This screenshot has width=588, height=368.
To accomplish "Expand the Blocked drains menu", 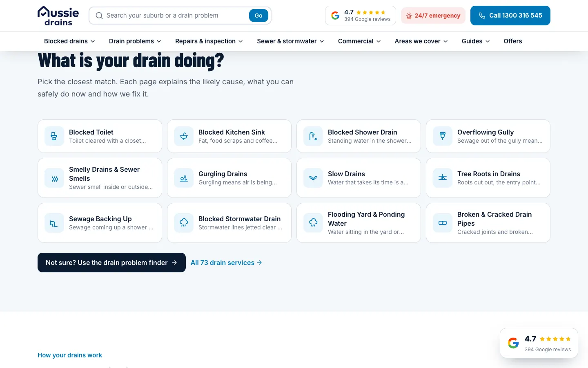I will tap(69, 41).
